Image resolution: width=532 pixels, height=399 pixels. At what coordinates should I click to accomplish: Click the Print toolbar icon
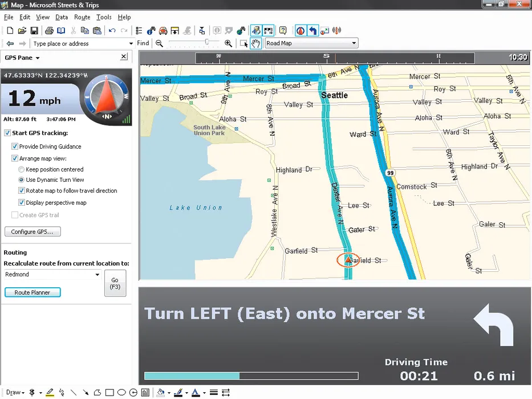coord(49,31)
